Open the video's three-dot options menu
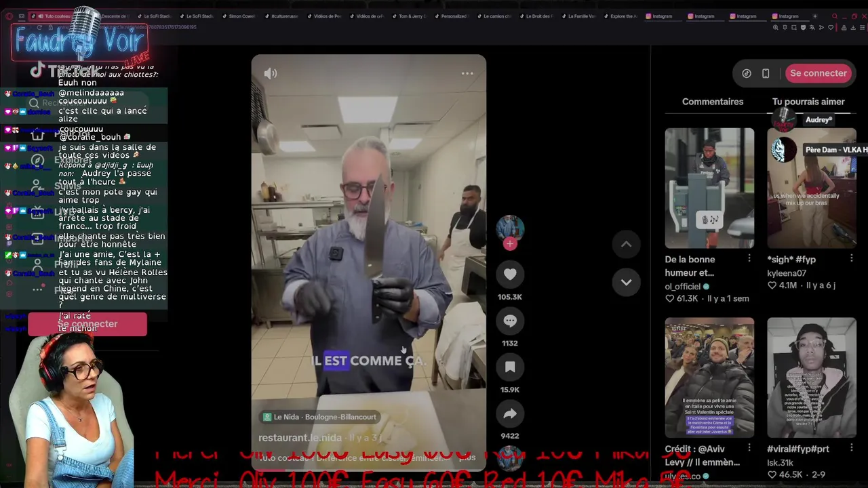 467,73
